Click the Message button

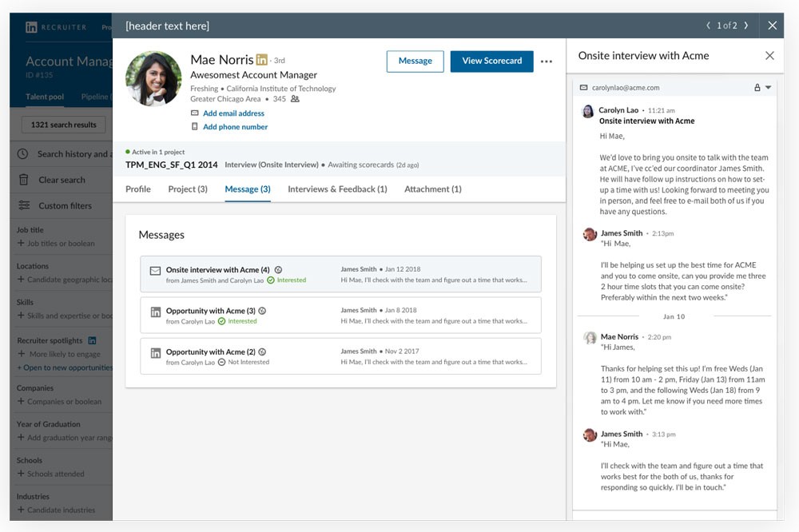(415, 62)
